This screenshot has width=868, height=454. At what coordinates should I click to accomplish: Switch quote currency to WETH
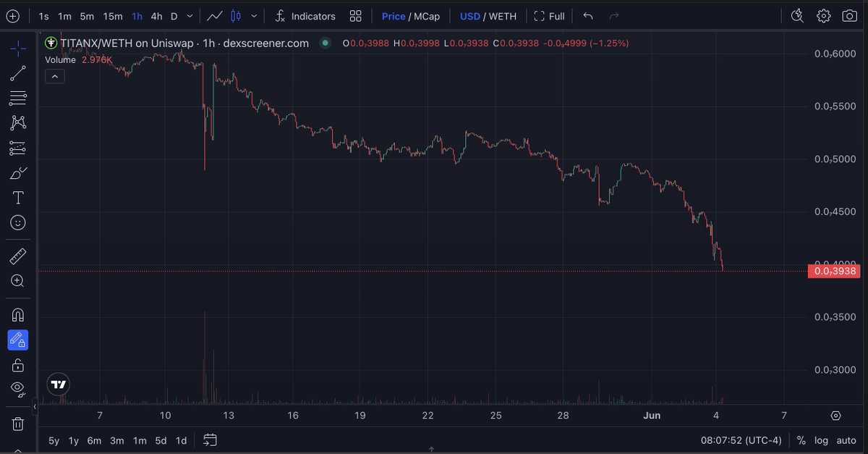click(x=503, y=16)
